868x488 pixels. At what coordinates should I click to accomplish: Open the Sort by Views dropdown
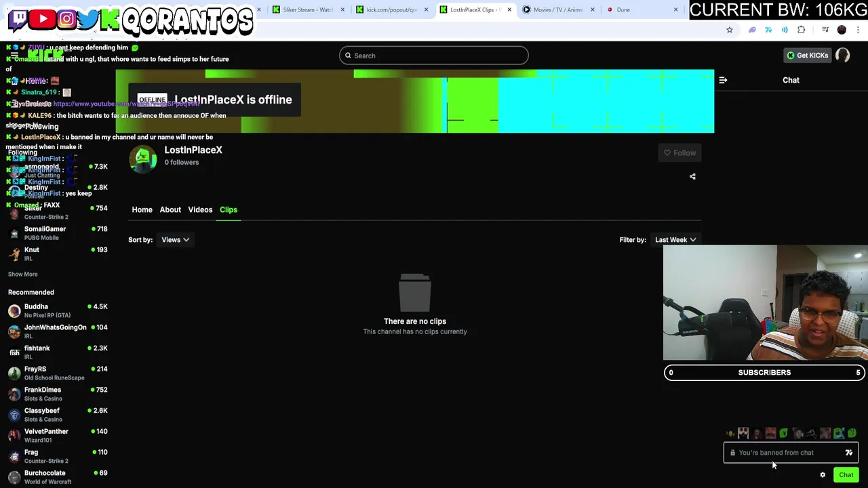[175, 239]
